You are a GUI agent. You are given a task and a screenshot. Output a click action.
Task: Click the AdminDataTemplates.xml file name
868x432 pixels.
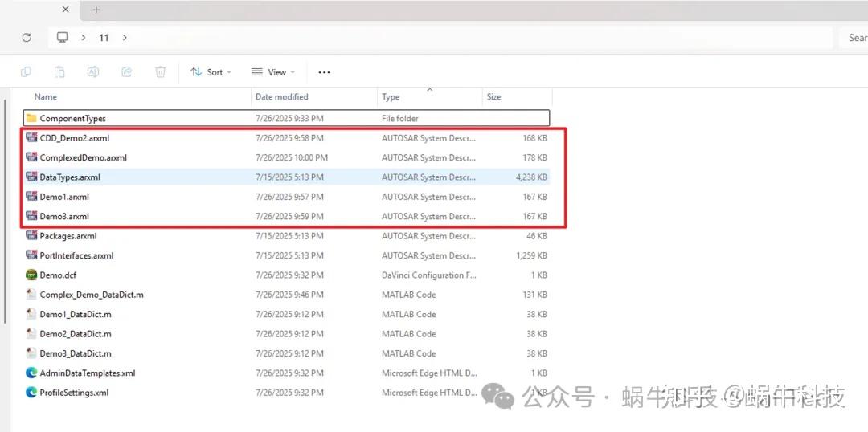pos(88,373)
